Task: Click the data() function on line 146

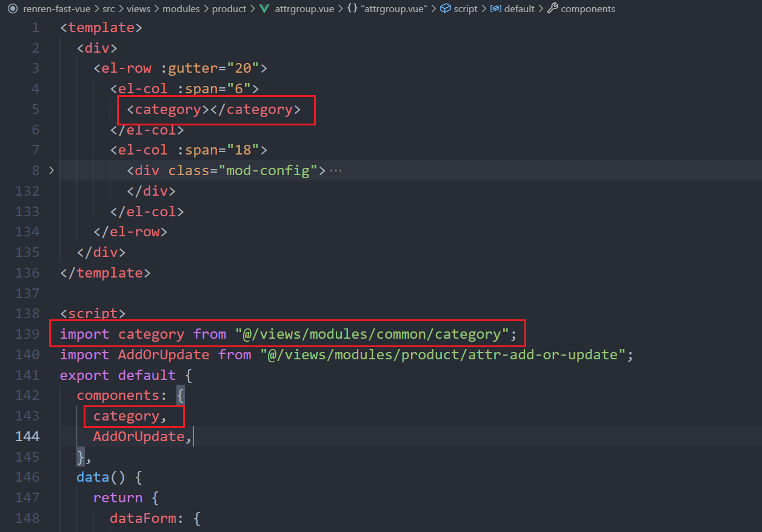Action: coord(101,477)
